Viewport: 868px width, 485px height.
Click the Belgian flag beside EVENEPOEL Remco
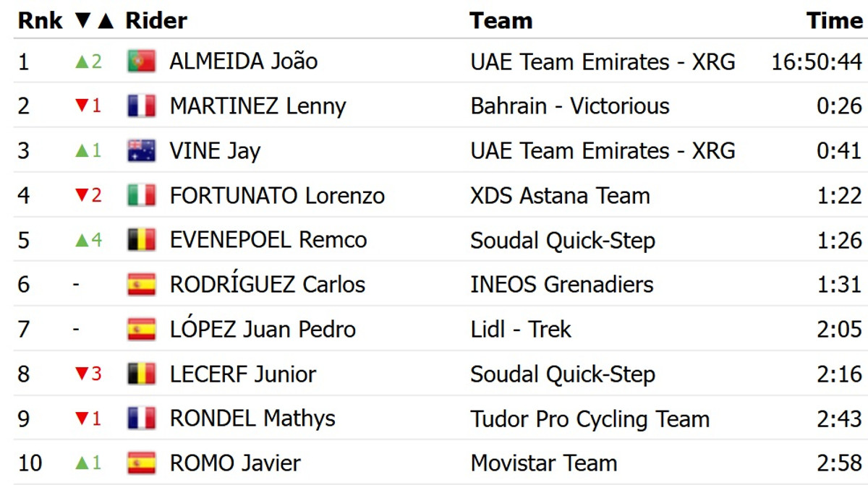tap(142, 240)
